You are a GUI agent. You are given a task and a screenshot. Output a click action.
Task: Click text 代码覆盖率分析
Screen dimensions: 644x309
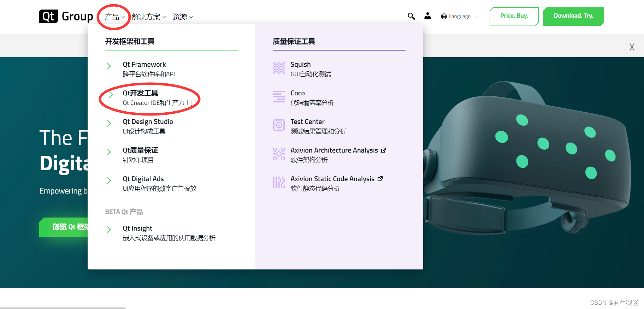point(312,103)
